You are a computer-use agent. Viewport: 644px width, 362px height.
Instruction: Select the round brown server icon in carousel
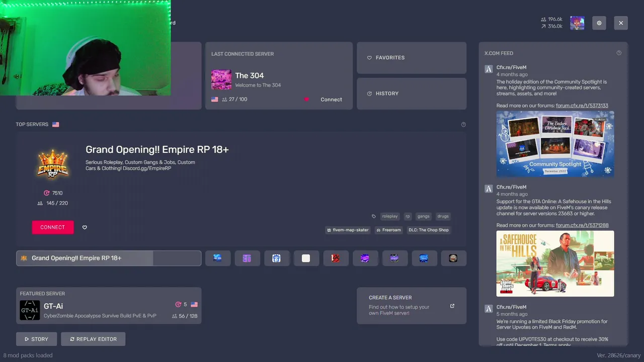(x=453, y=258)
